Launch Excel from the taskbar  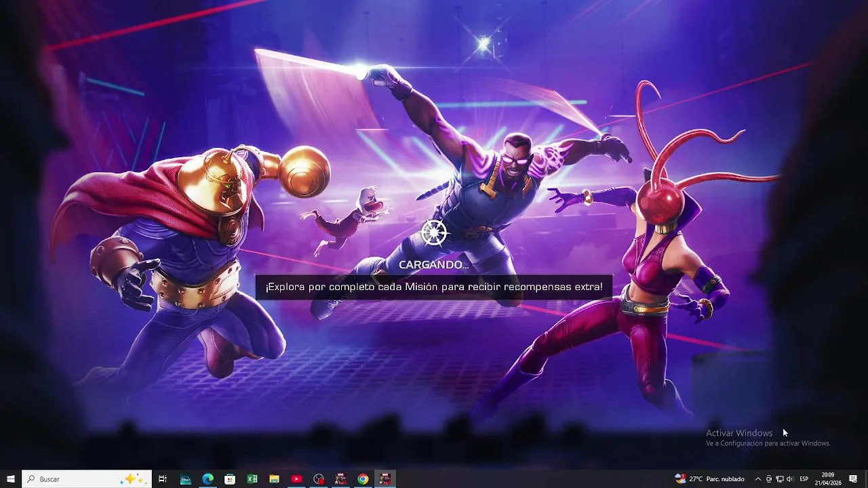(252, 479)
